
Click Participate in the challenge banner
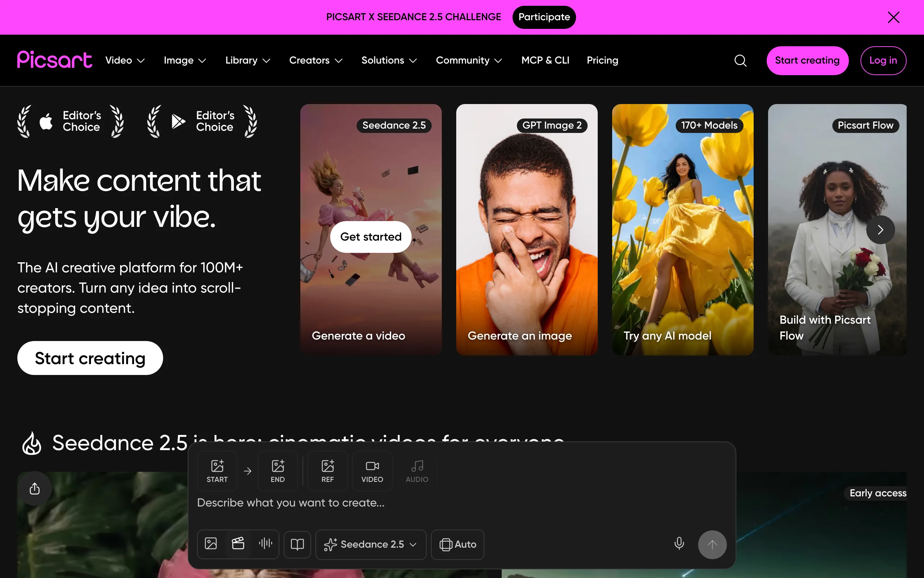[544, 17]
